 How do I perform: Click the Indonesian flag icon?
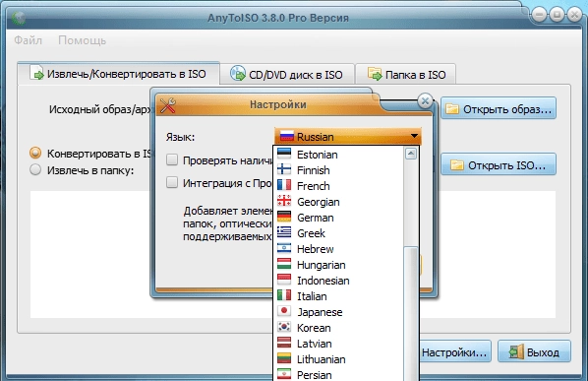(x=284, y=280)
